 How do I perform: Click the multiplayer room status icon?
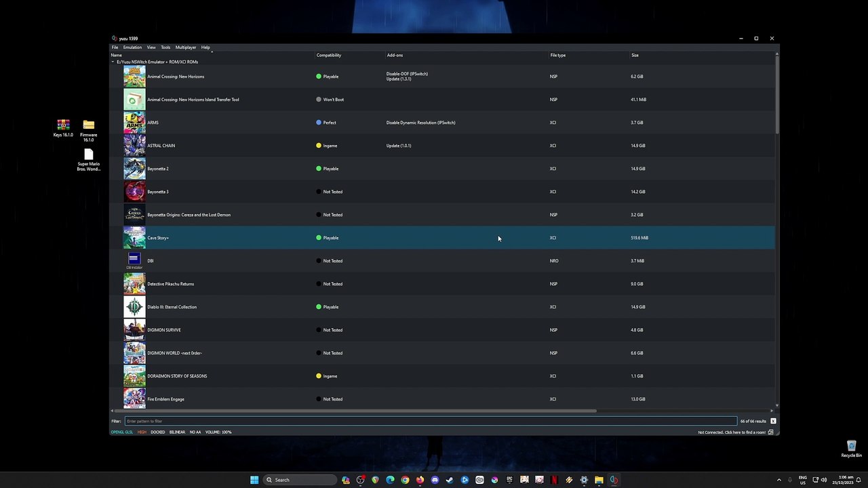tap(770, 432)
